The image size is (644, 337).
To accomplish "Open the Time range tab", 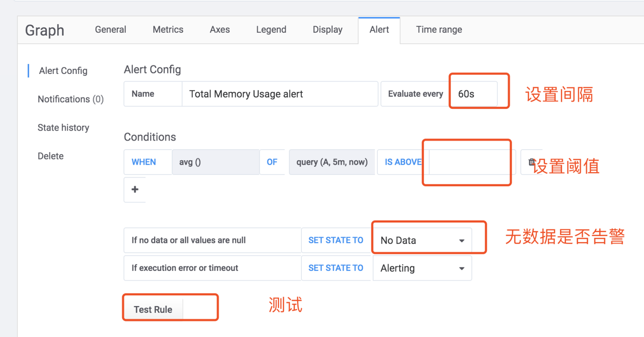I will tap(439, 30).
